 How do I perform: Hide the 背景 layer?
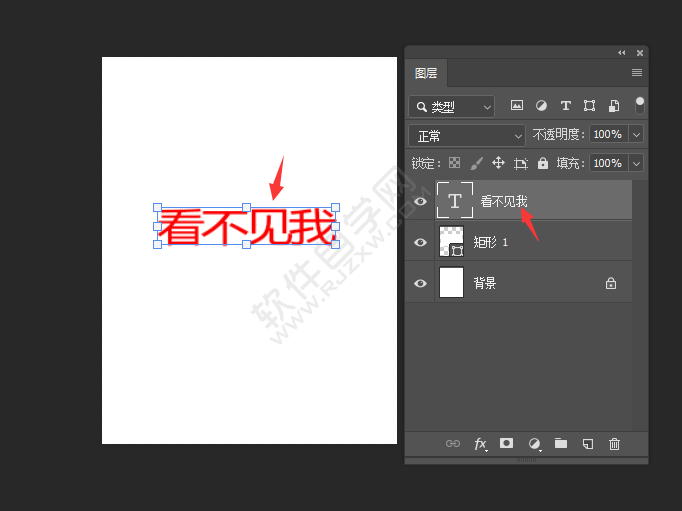tap(420, 284)
